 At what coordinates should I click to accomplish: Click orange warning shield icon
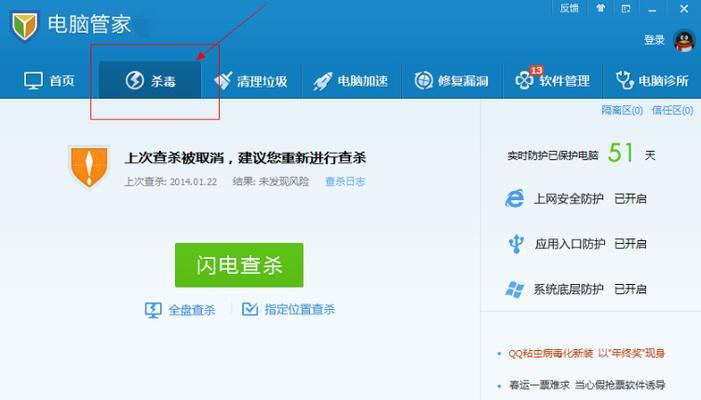(x=89, y=166)
